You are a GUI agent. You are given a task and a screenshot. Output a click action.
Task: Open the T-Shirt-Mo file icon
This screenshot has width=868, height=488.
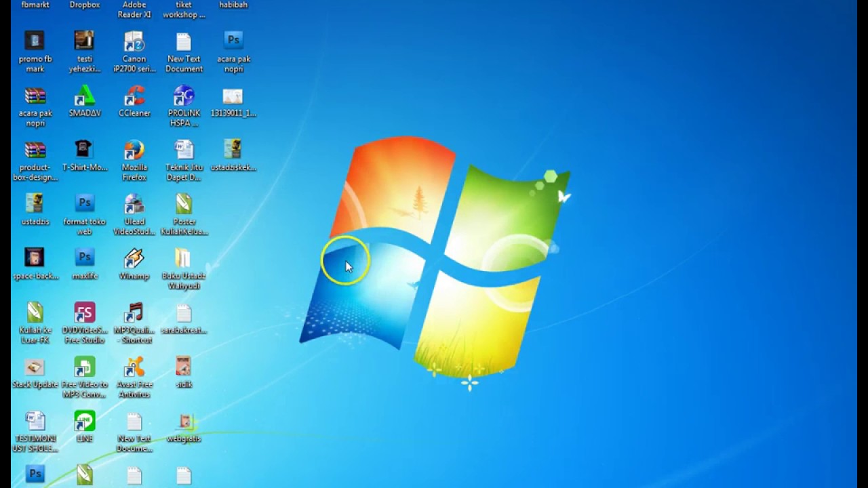tap(84, 149)
